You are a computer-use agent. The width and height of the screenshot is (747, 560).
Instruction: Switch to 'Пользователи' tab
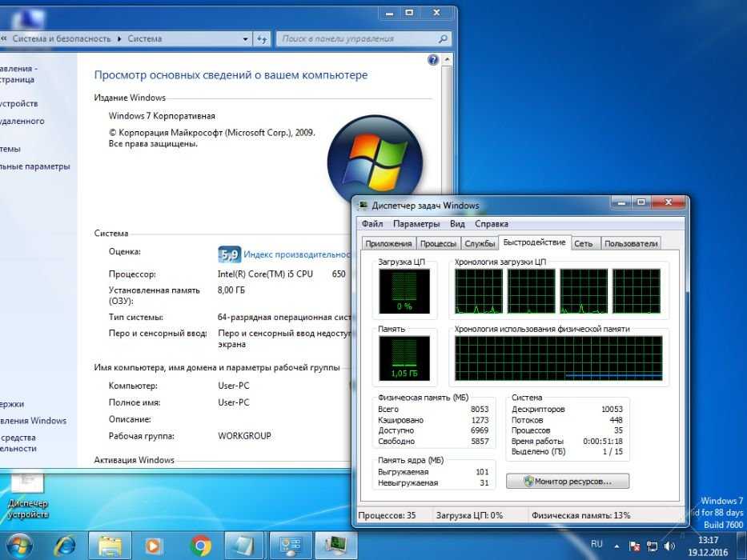point(631,243)
